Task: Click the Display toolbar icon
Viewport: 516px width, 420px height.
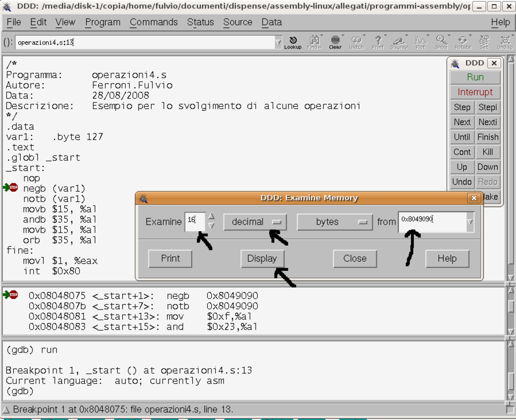Action: (399, 42)
